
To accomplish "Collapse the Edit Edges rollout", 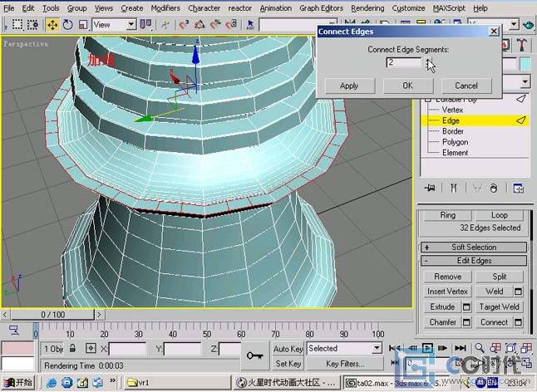I will click(x=474, y=261).
